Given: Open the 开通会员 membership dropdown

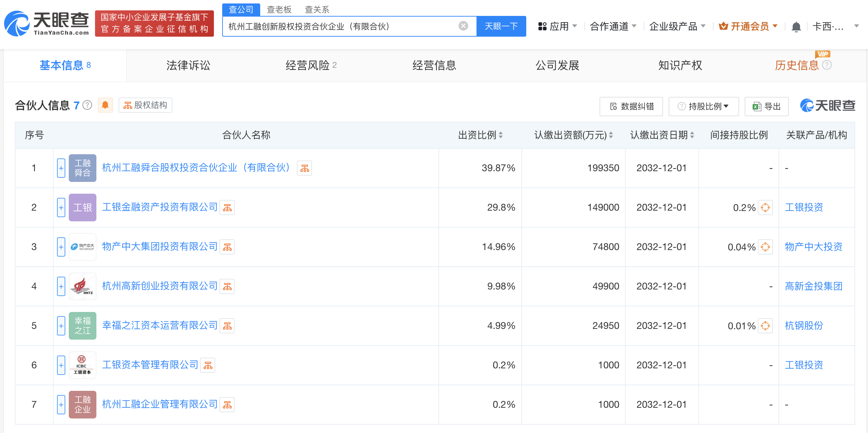Looking at the screenshot, I should point(748,26).
